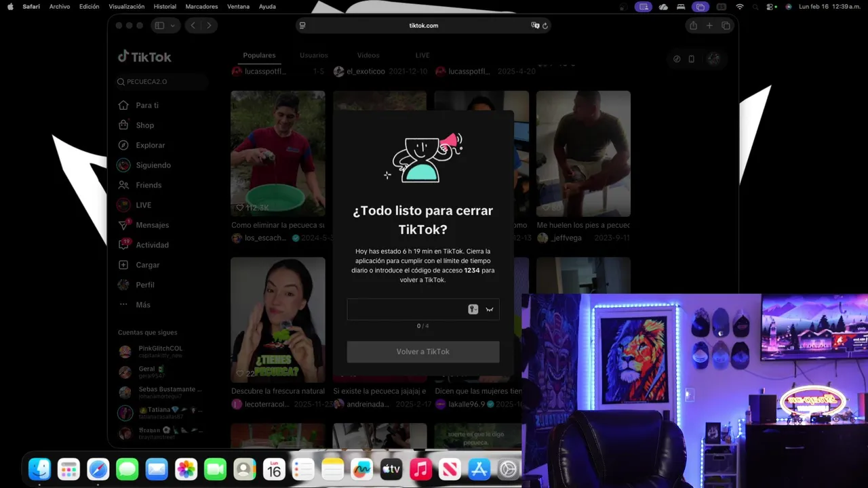Open Photos app from the Dock
Viewport: 868px width, 488px height.
pos(186,469)
